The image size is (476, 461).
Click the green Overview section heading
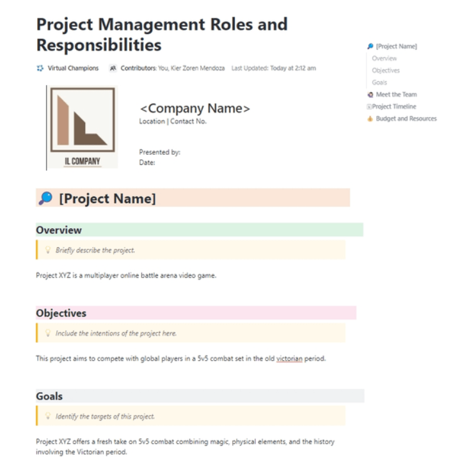59,230
